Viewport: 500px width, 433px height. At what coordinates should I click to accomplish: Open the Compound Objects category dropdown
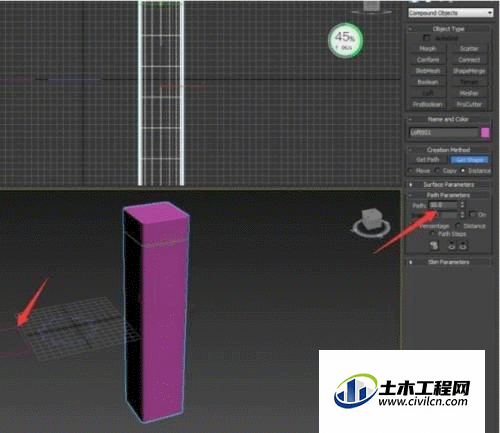coord(451,13)
